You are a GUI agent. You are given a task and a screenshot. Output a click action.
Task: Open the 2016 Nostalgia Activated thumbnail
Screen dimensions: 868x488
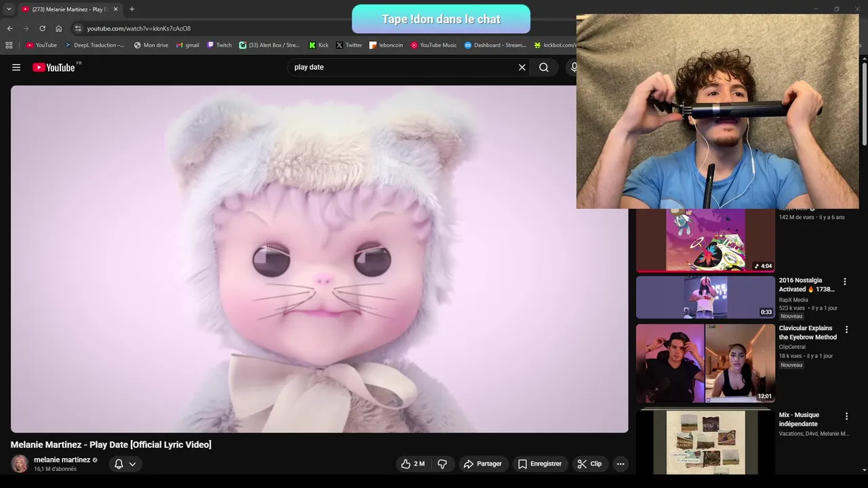tap(705, 297)
